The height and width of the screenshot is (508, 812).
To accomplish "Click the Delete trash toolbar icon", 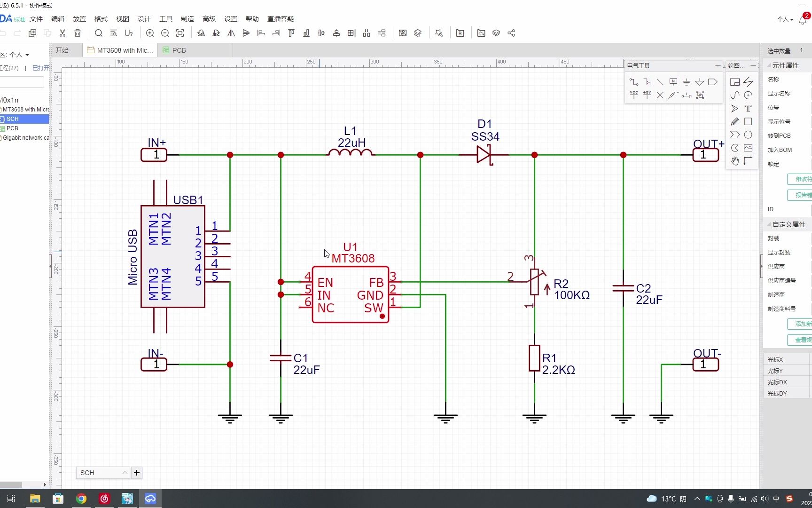I will click(78, 33).
